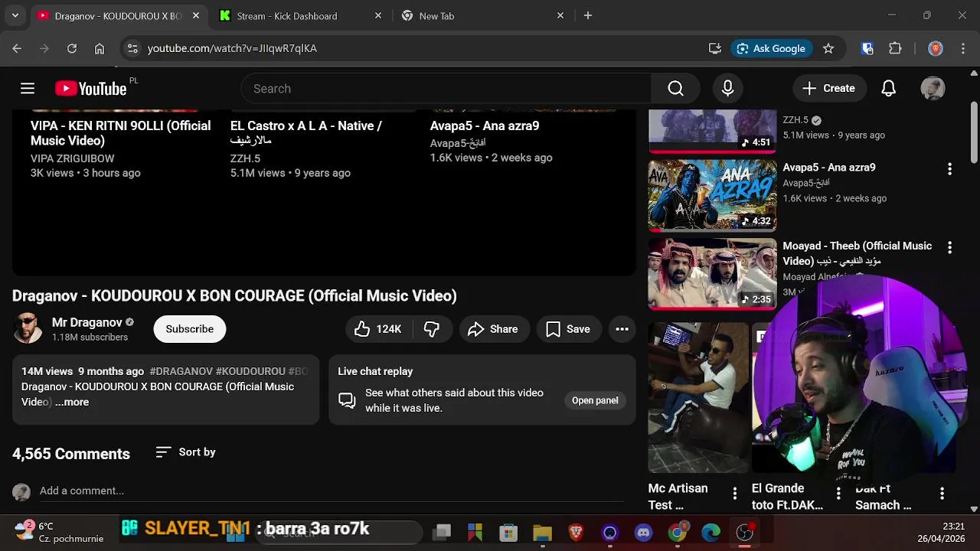Bookmark this page with the star icon
Image resolution: width=980 pixels, height=551 pixels.
[828, 48]
